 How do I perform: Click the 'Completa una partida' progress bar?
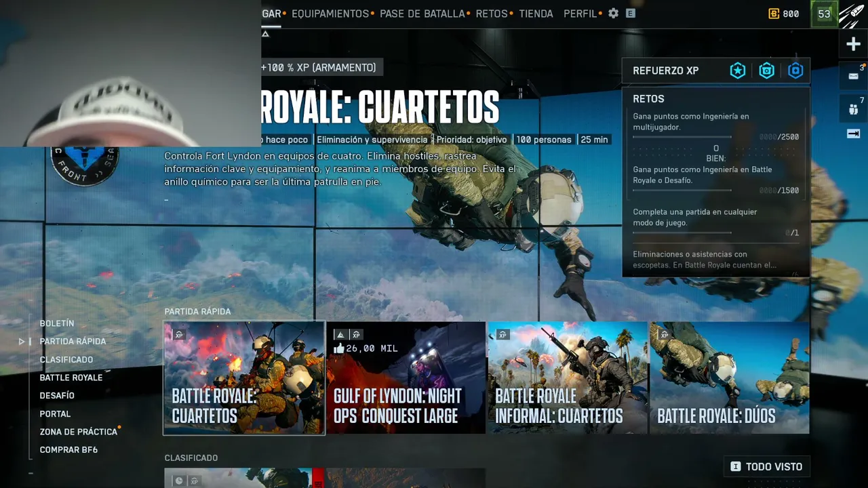point(682,232)
